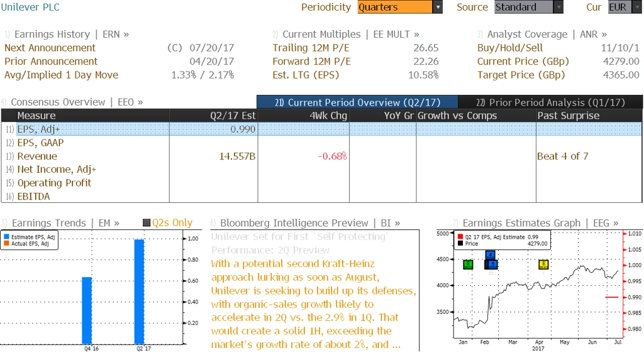Click the 0.990 EPS estimate value
This screenshot has height=353, width=644.
(x=243, y=129)
